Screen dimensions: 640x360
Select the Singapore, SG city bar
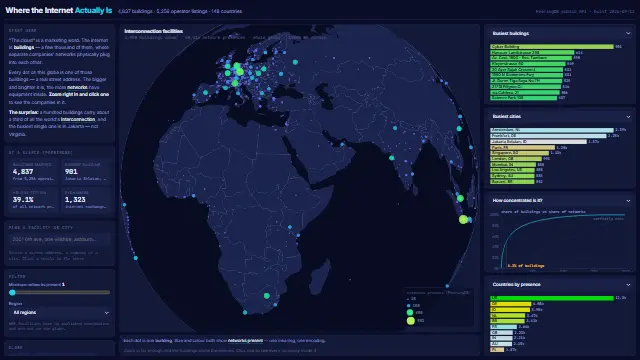pos(520,153)
